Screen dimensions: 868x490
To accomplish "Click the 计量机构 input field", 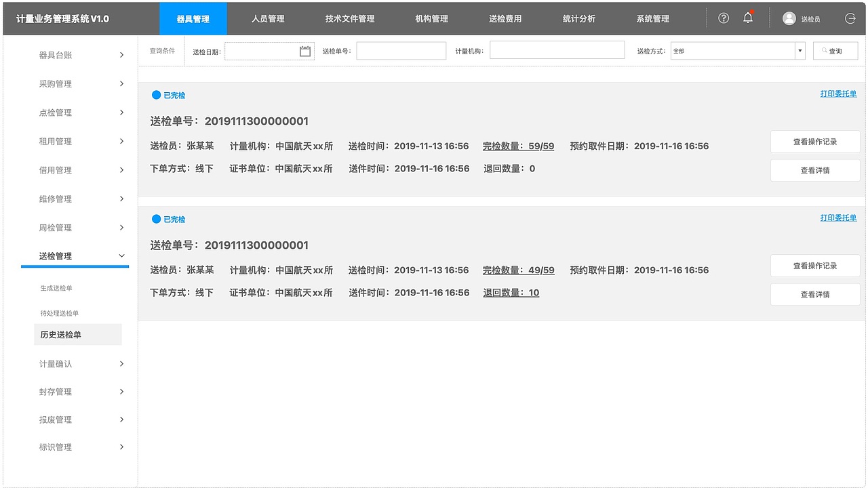I will click(557, 50).
